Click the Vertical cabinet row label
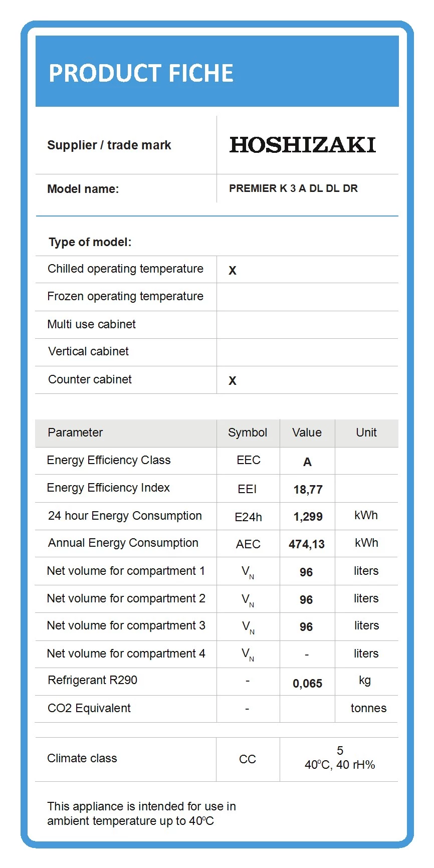This screenshot has height=868, width=434. tap(88, 351)
